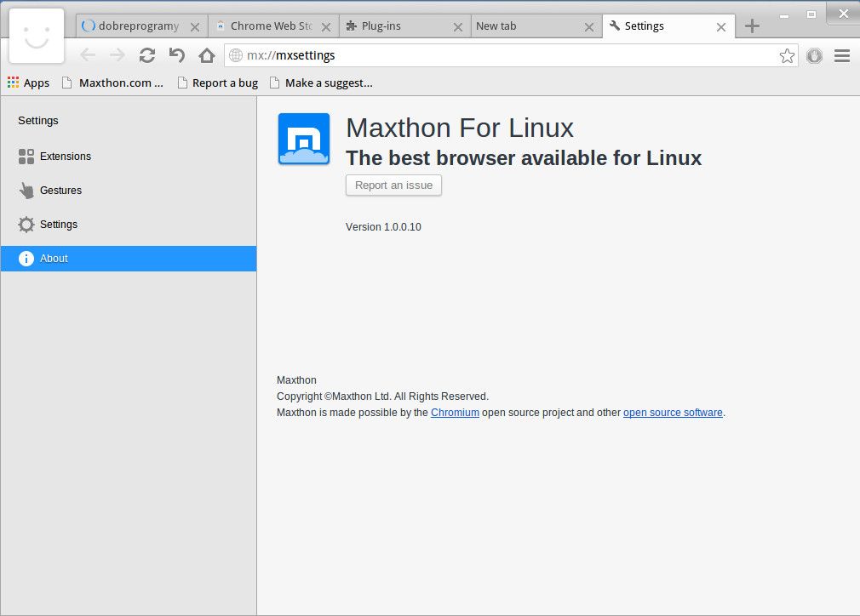Open Make a suggest... bookmark

click(321, 83)
